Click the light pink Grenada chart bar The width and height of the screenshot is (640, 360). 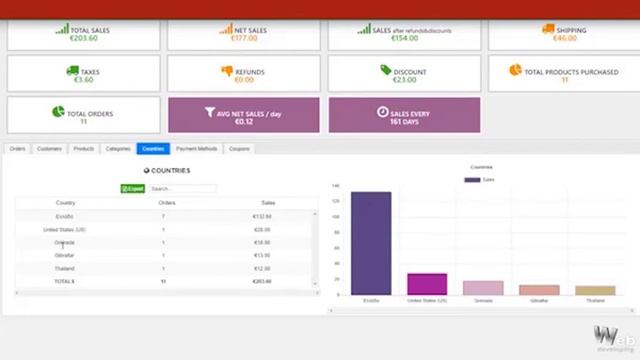point(483,288)
